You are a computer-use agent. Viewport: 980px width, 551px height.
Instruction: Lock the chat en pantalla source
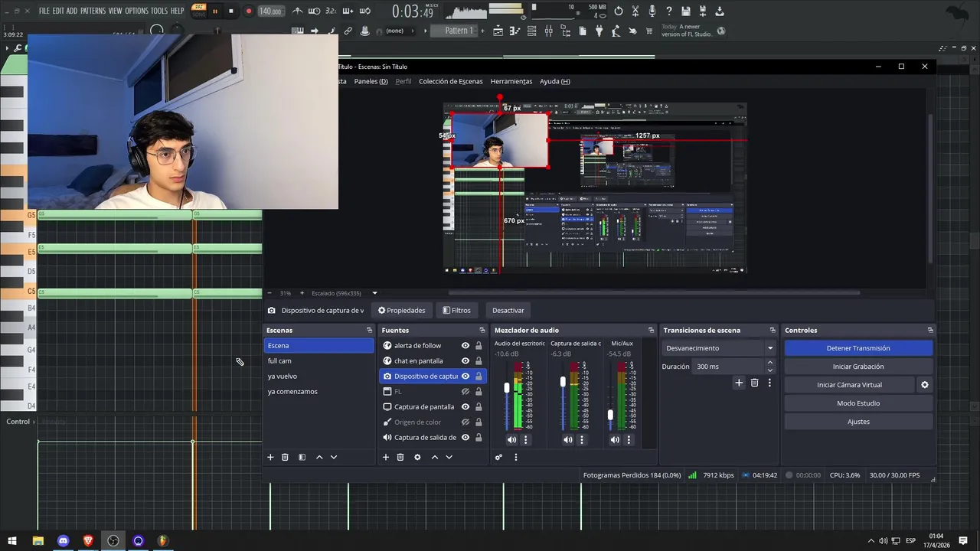[x=479, y=361]
